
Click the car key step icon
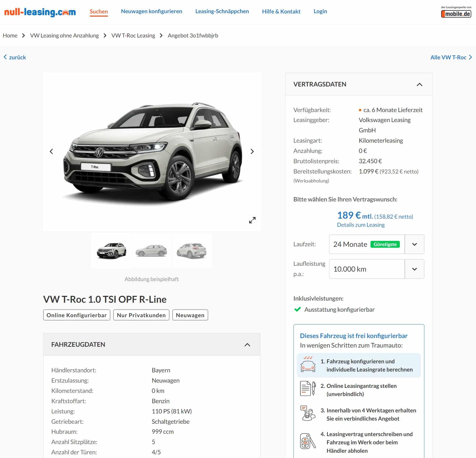[x=308, y=441]
